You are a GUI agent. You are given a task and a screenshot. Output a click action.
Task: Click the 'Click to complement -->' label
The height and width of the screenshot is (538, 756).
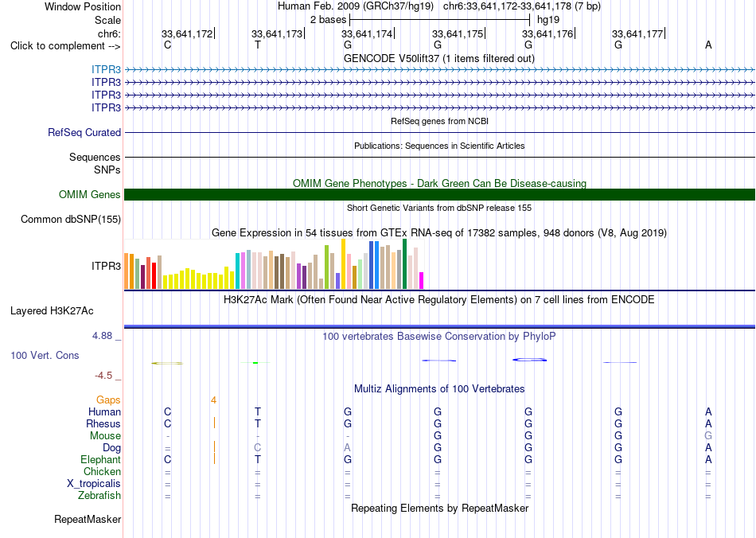pos(65,46)
